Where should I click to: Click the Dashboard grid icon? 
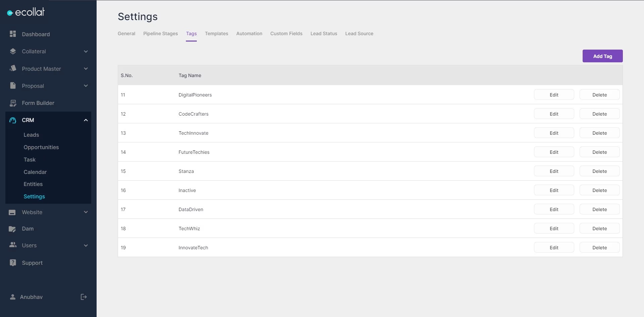click(x=13, y=34)
